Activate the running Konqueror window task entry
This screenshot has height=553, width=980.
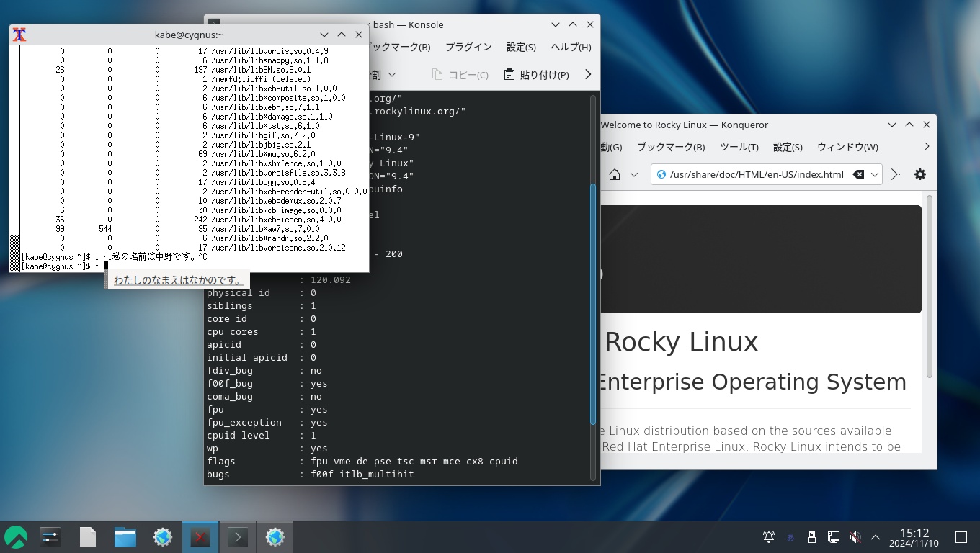(x=275, y=537)
